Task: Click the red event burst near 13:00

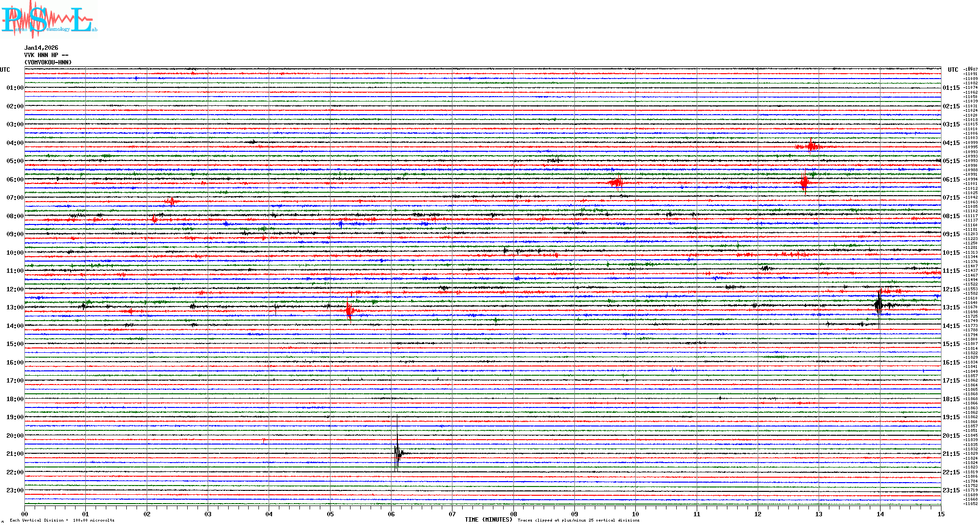Action: 350,310
